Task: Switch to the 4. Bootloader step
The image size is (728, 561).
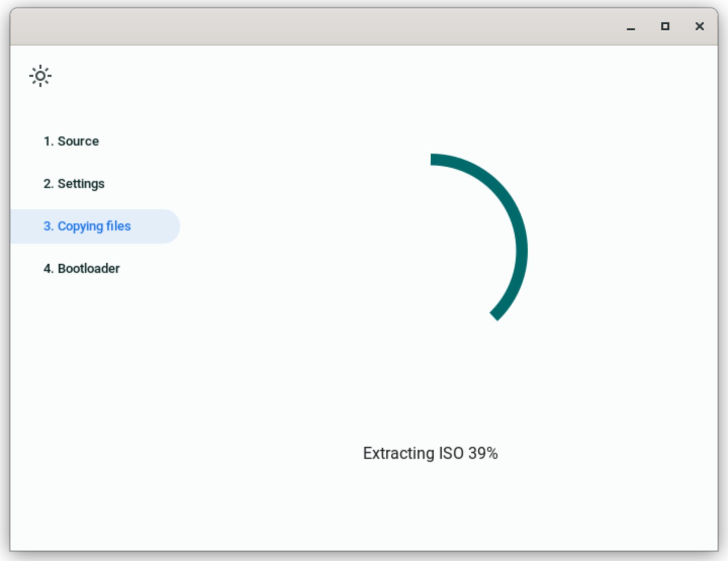Action: 81,268
